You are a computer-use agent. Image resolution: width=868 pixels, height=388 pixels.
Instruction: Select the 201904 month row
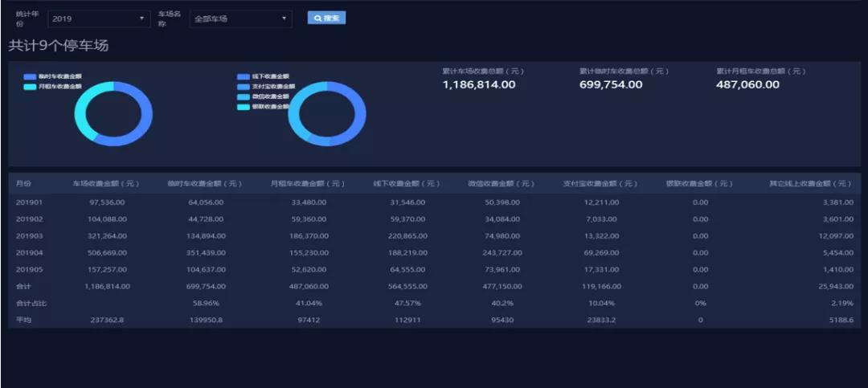click(x=29, y=251)
